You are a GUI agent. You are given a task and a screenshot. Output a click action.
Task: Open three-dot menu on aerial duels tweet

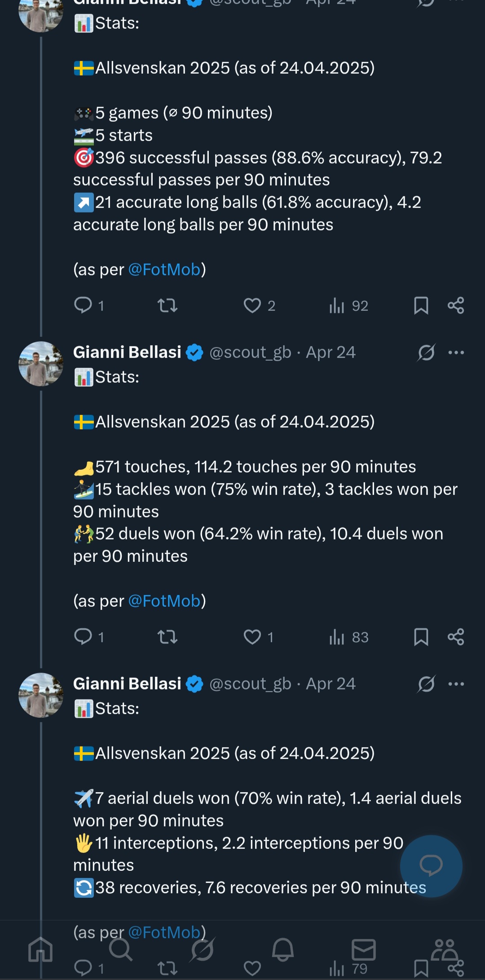click(x=456, y=684)
